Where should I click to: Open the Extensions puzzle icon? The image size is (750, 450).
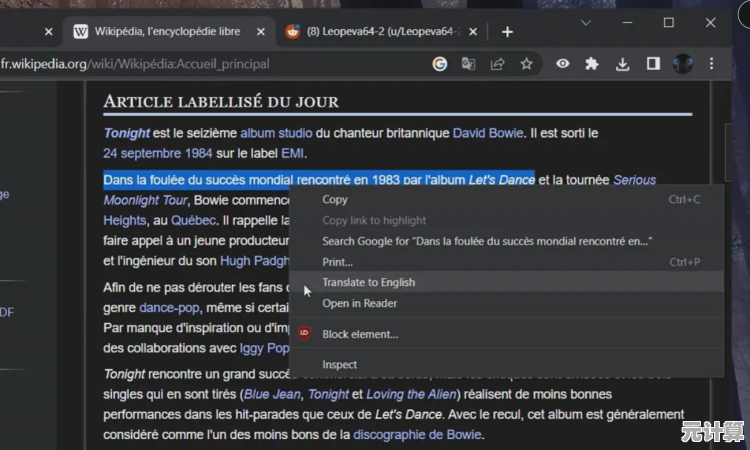click(x=592, y=64)
